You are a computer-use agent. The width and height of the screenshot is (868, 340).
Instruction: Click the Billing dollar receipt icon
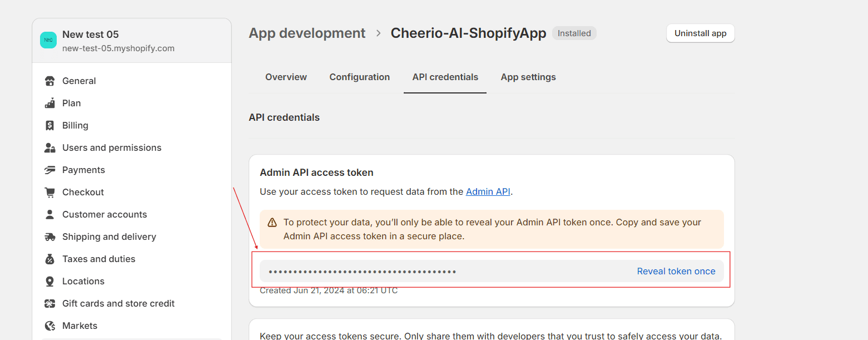50,125
